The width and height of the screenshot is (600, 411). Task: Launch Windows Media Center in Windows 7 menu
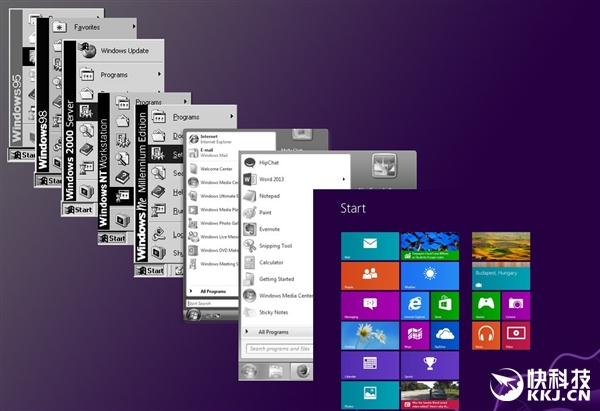click(277, 295)
